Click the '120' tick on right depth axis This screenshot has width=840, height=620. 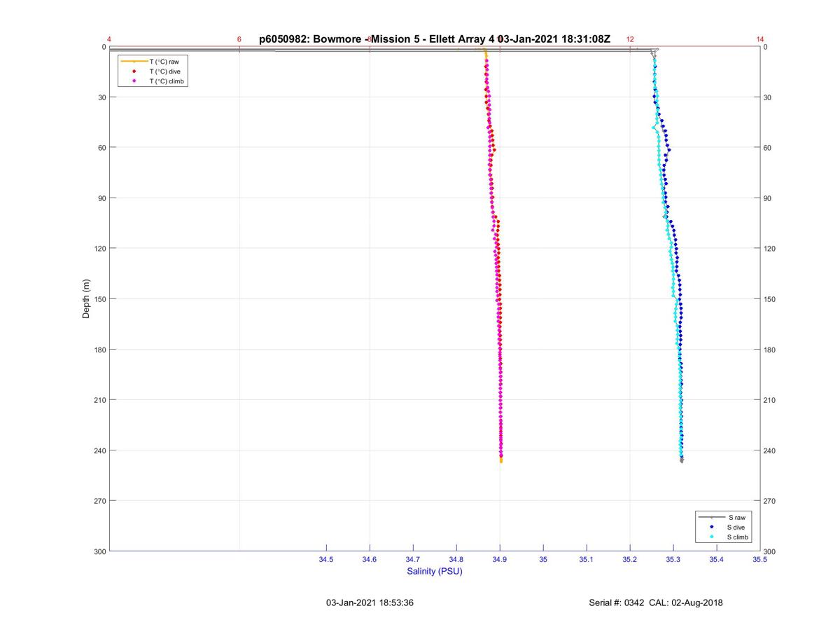click(x=770, y=249)
